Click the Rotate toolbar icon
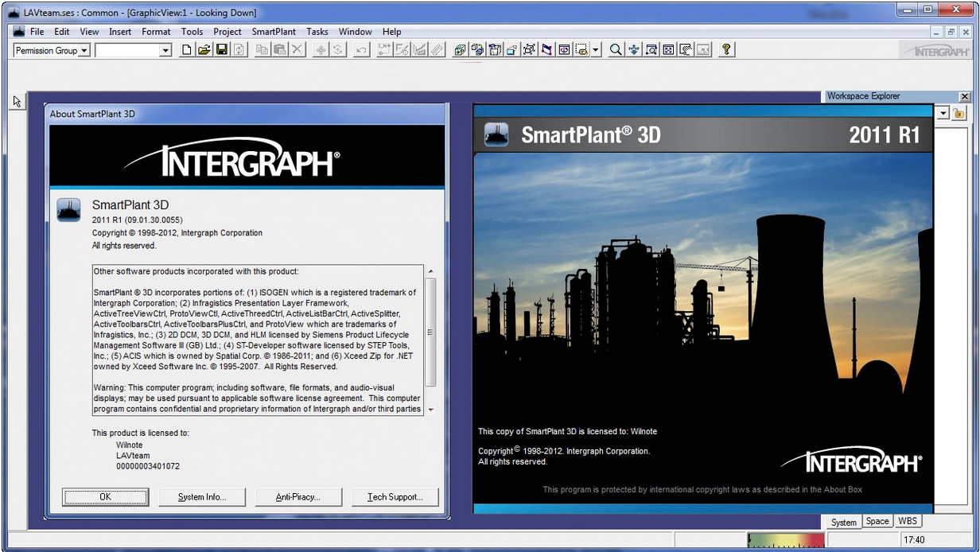 [338, 50]
